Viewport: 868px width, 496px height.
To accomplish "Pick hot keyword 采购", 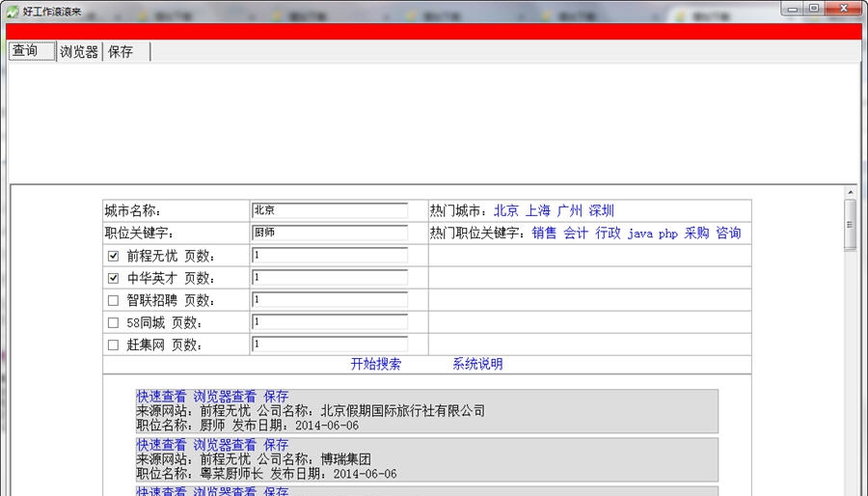I will (696, 234).
